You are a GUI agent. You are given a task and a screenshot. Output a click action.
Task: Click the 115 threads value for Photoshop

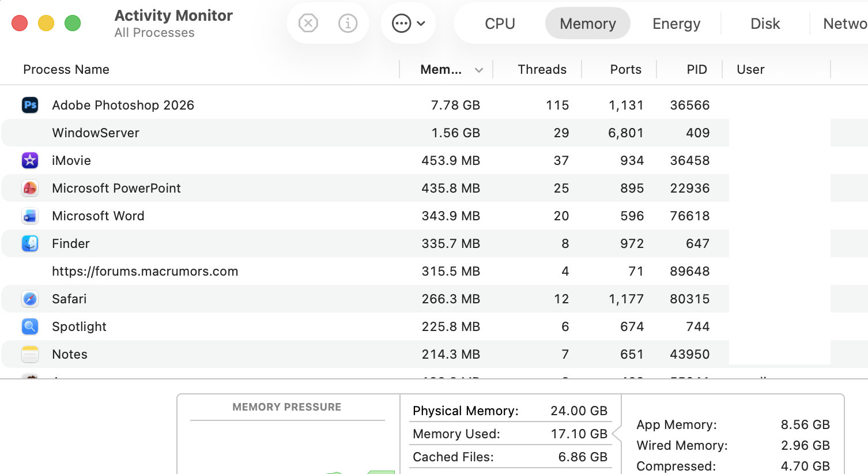pyautogui.click(x=557, y=105)
